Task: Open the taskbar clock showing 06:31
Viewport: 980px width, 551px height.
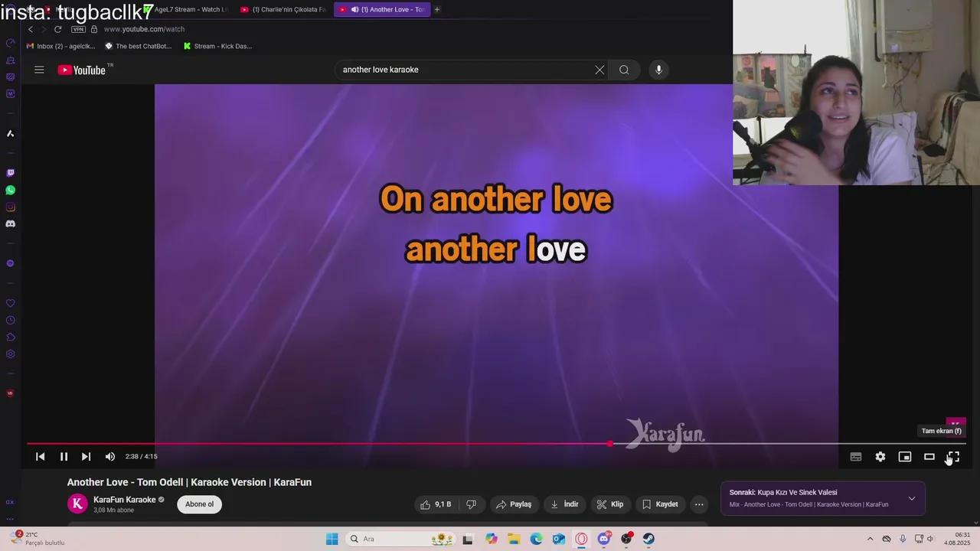Action: click(958, 539)
